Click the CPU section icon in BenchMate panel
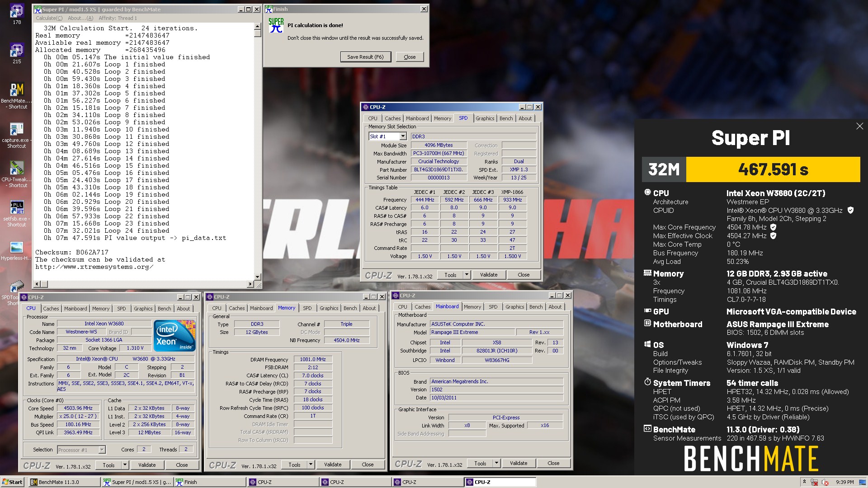The image size is (868, 488). (x=647, y=192)
